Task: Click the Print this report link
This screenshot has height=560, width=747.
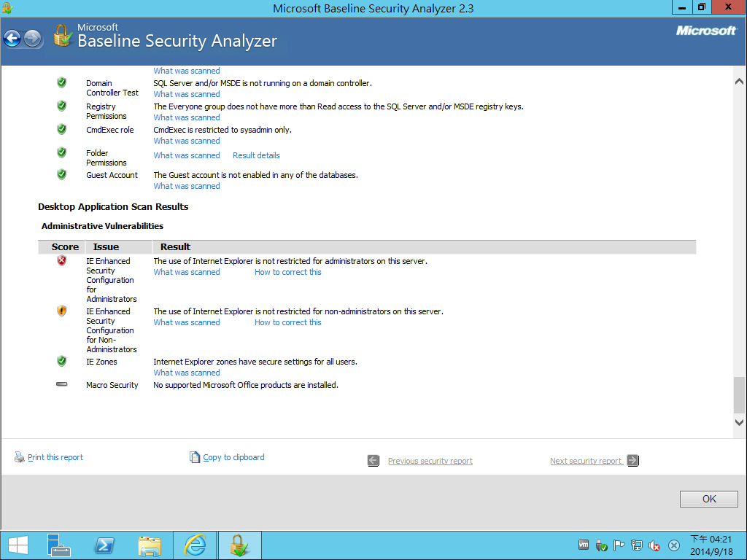Action: [55, 457]
